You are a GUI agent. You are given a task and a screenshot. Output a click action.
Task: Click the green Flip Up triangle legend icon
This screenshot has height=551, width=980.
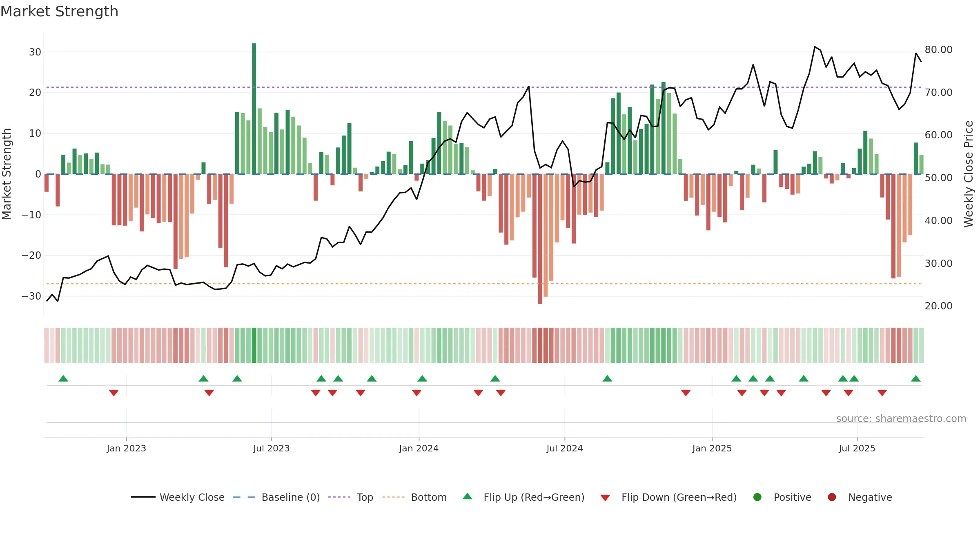tap(468, 496)
